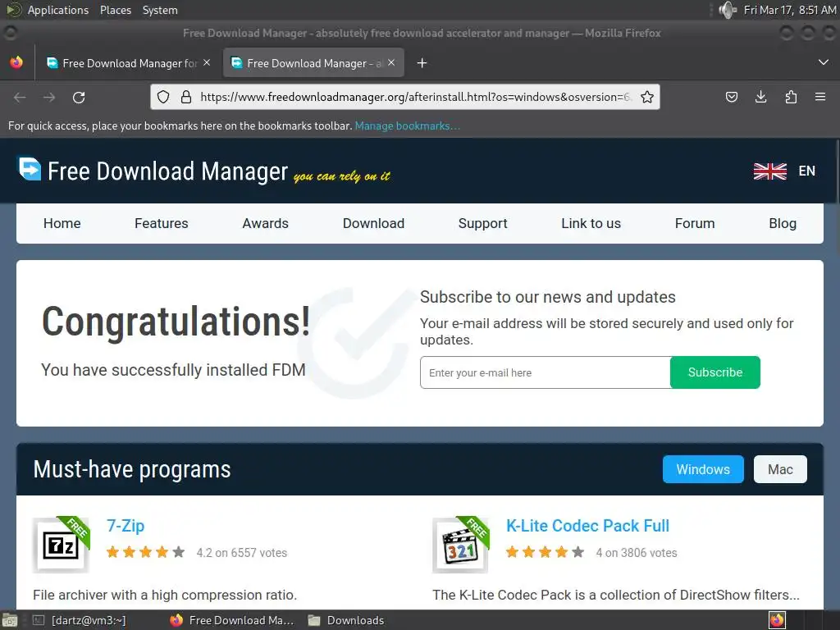The width and height of the screenshot is (840, 630).
Task: Close the active Free Download Manager tab
Action: coord(391,62)
